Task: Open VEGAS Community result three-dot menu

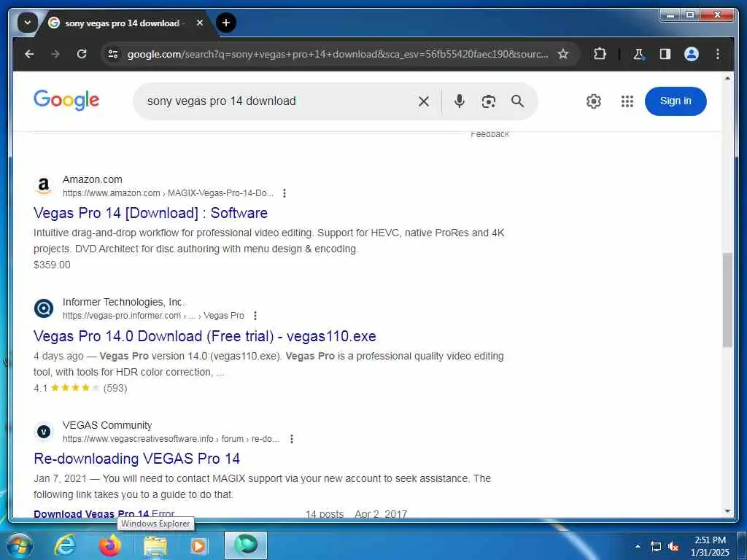Action: (292, 438)
